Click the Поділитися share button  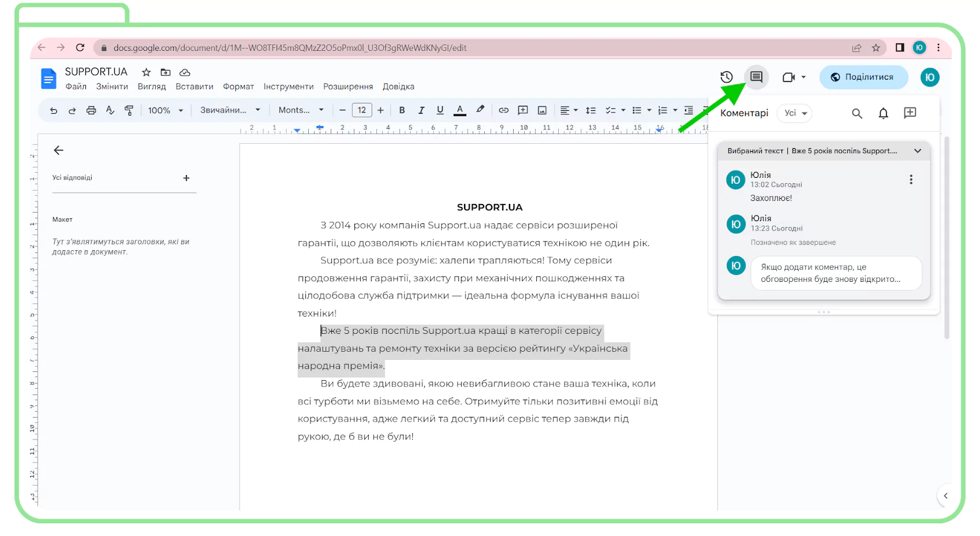pos(863,77)
